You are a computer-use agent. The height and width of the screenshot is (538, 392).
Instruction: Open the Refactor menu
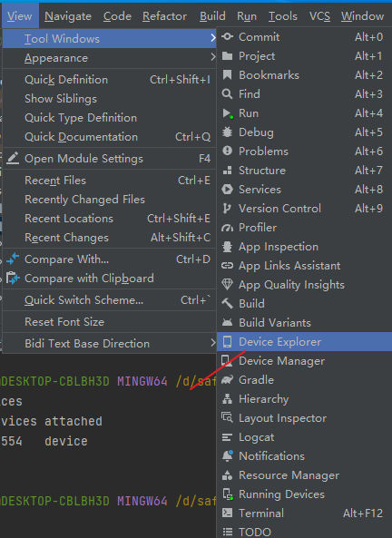(x=165, y=16)
